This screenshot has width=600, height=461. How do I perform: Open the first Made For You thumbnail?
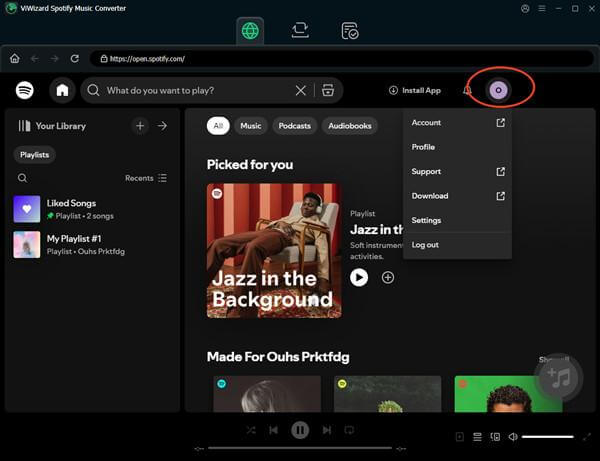[x=267, y=394]
